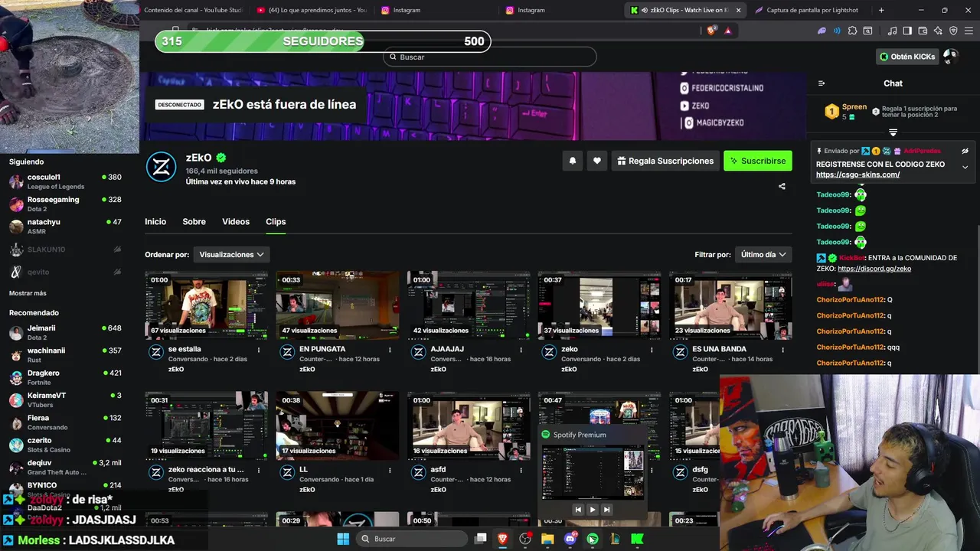The image size is (980, 551).
Task: Open the options menu for clip 'se estalla'
Action: point(259,350)
